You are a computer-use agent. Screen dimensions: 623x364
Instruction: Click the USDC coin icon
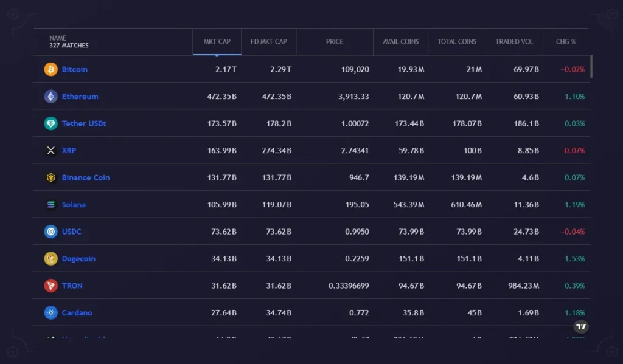[51, 231]
